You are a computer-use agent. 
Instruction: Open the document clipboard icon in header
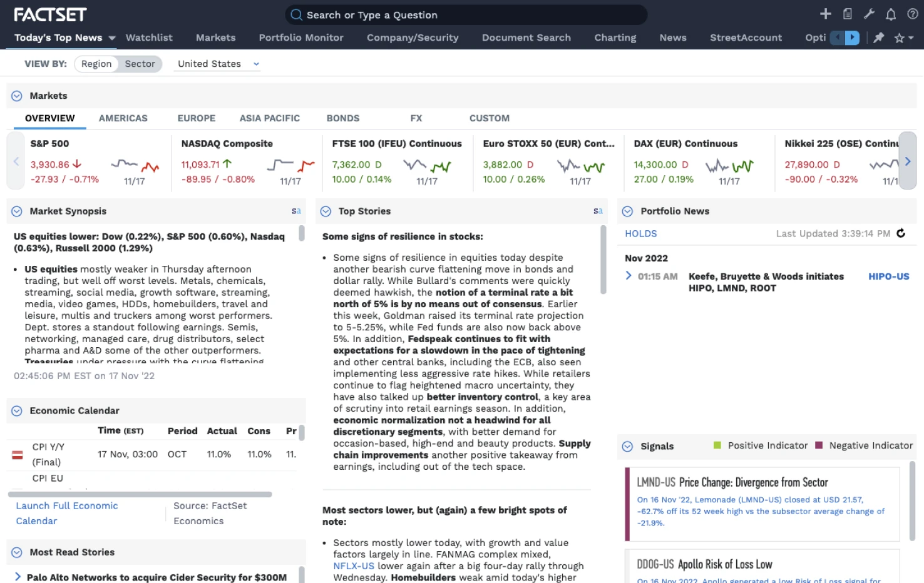[847, 14]
